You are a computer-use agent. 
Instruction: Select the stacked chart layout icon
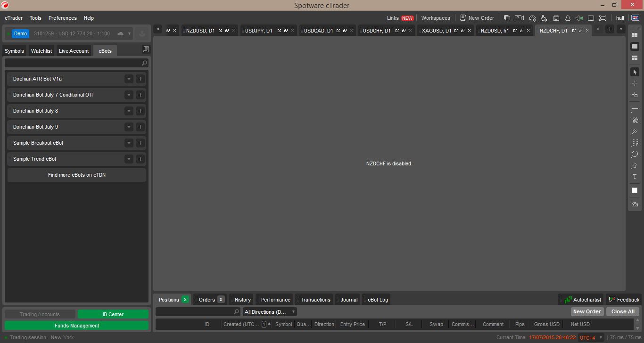(635, 57)
